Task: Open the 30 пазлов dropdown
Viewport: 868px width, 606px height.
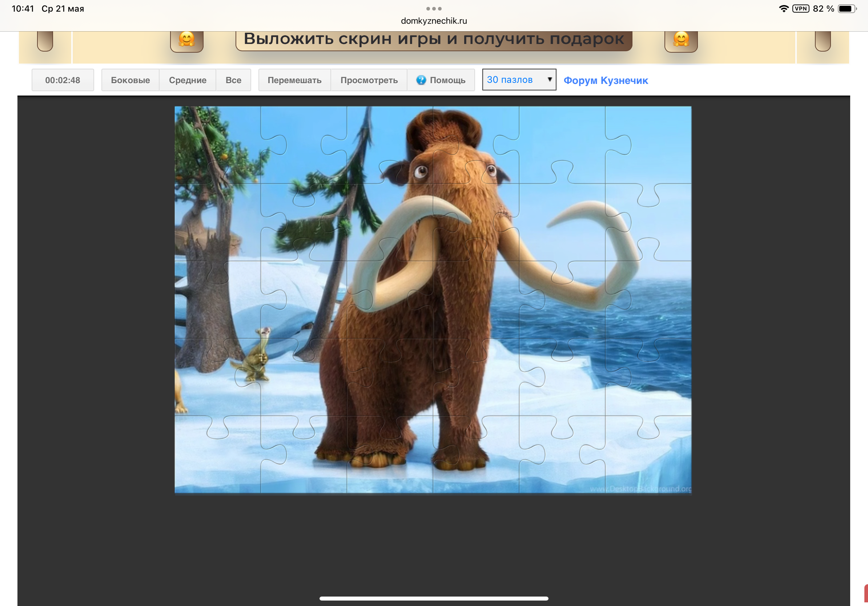Action: 519,80
